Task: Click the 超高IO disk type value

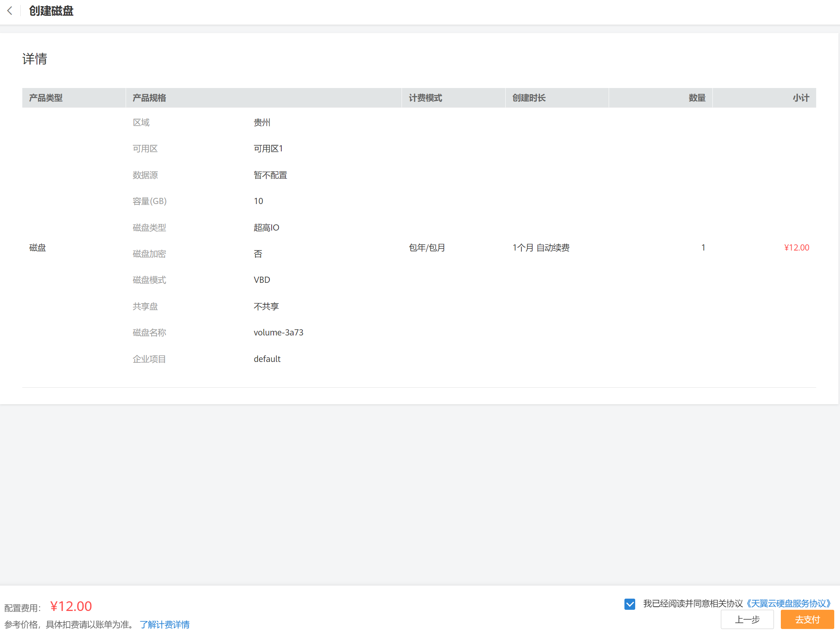Action: [x=266, y=228]
